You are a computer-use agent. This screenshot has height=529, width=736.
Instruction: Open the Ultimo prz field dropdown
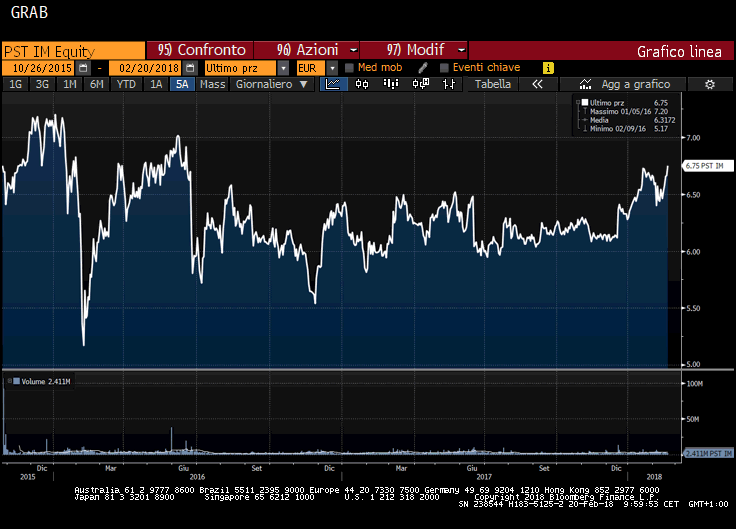tap(283, 68)
